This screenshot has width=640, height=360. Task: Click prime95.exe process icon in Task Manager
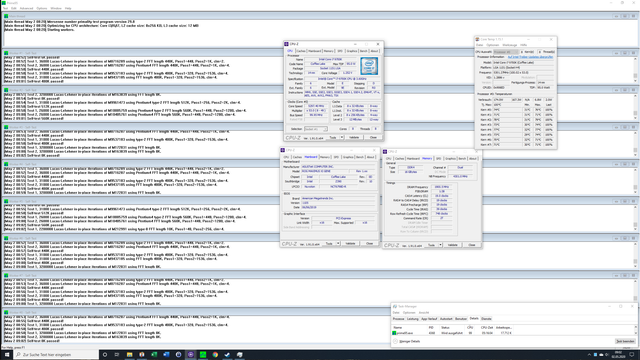coord(394,333)
